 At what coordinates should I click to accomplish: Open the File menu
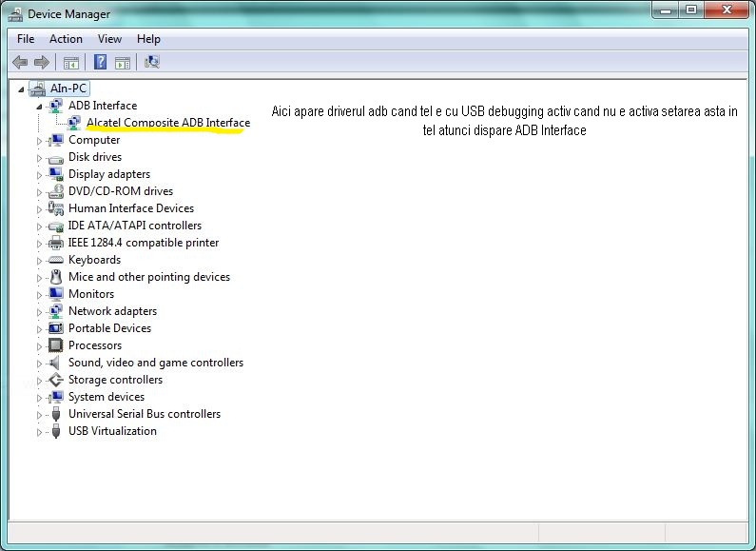point(26,39)
